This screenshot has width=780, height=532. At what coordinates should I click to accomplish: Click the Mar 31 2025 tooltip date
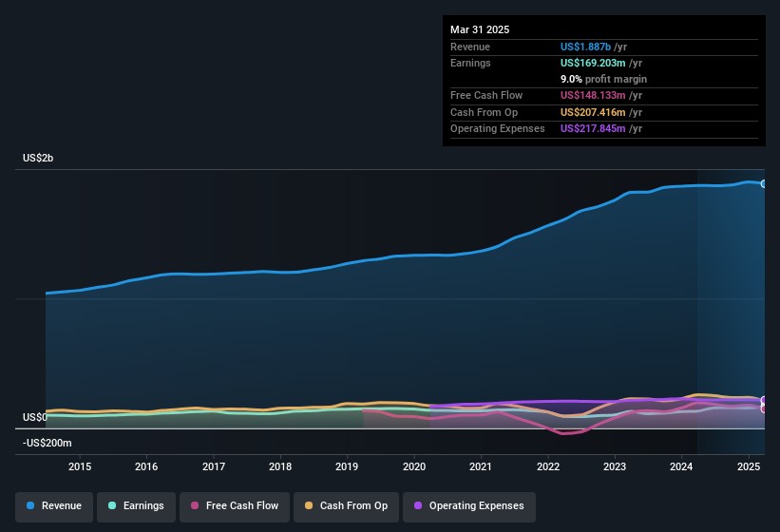click(480, 29)
